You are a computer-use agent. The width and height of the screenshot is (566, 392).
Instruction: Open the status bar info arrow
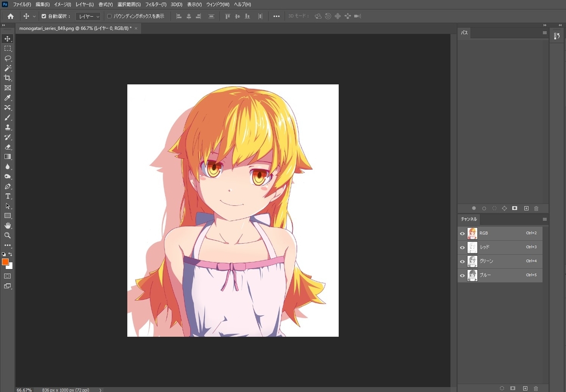point(100,390)
